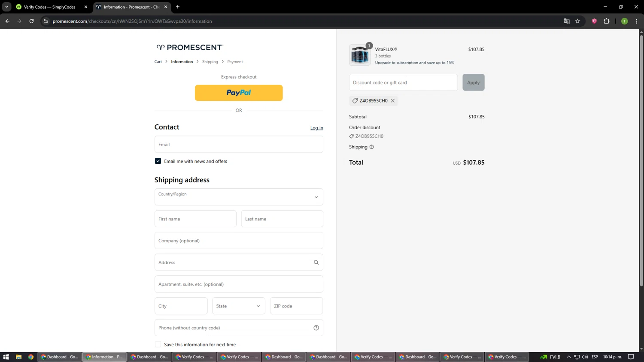Open a new browser tab
Image resolution: width=644 pixels, height=362 pixels.
[178, 7]
